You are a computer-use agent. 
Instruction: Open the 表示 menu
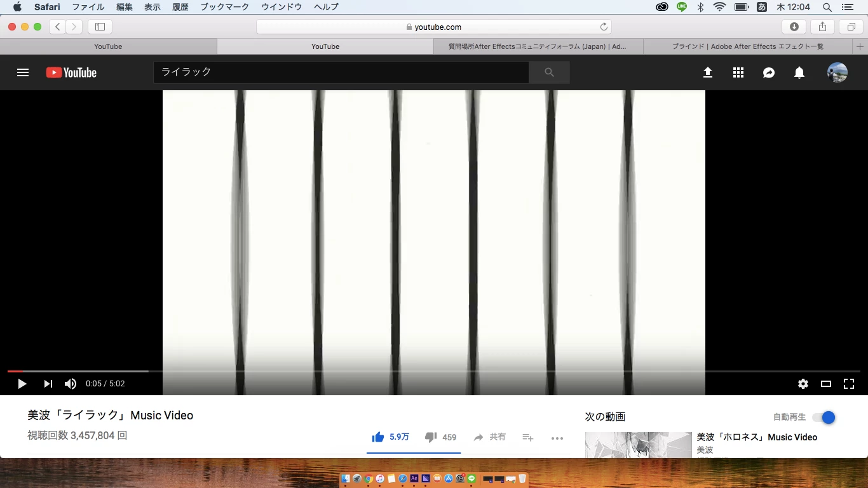[153, 7]
